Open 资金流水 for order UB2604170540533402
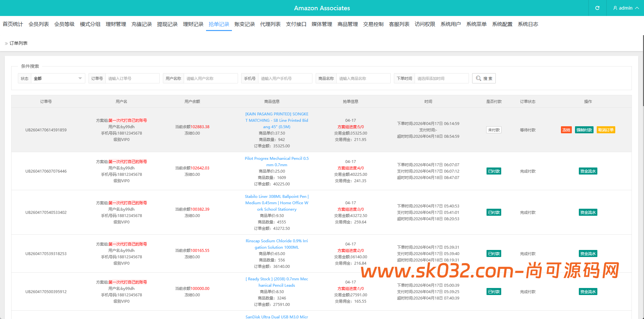Viewport: 644px width, 319px height. click(588, 212)
